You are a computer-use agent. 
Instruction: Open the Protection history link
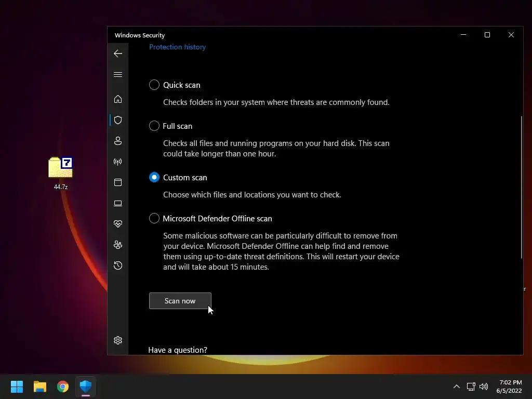(x=178, y=47)
